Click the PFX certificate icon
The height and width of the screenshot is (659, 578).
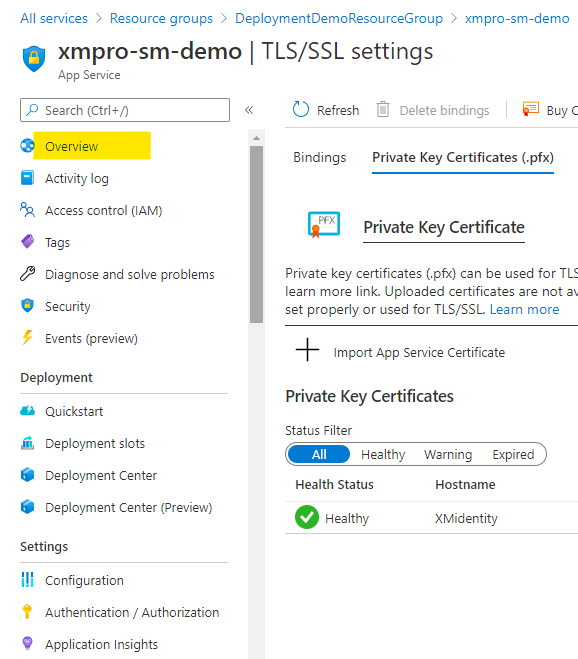coord(324,225)
